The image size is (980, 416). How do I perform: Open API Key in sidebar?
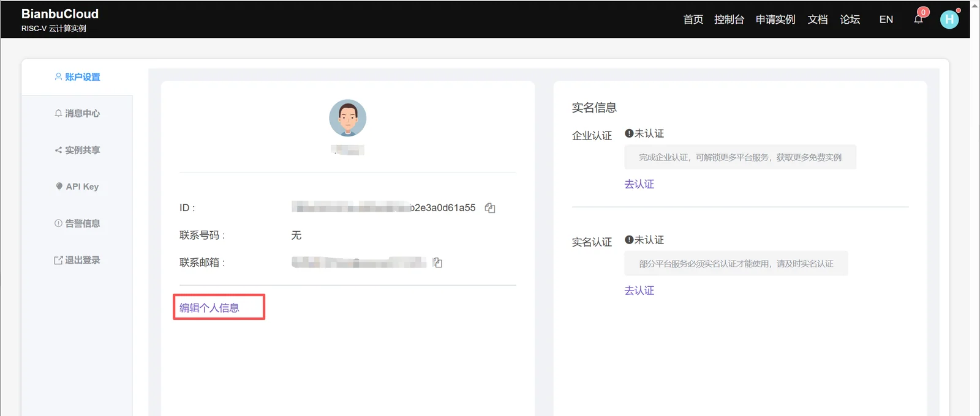(77, 187)
